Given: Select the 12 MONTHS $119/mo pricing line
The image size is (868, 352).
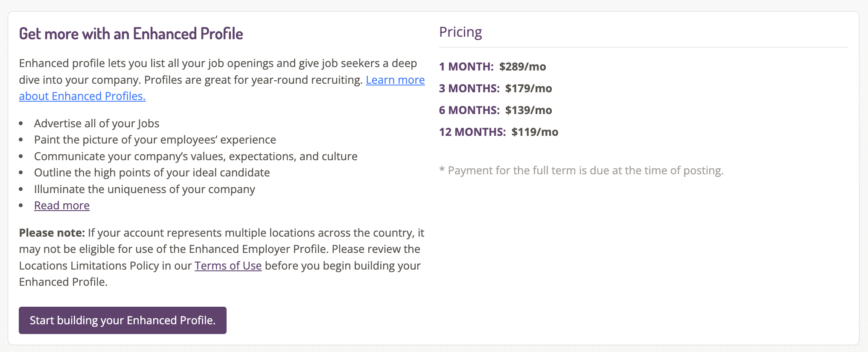Looking at the screenshot, I should tap(498, 132).
